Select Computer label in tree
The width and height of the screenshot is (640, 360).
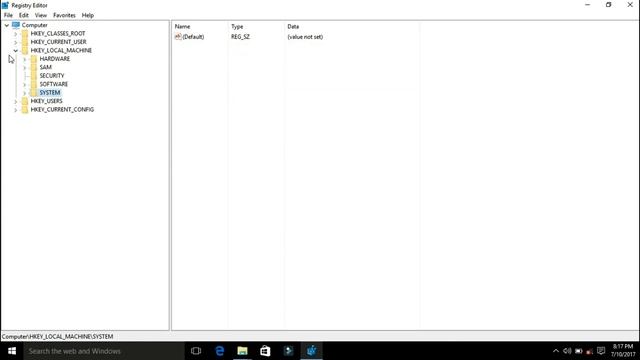[35, 25]
